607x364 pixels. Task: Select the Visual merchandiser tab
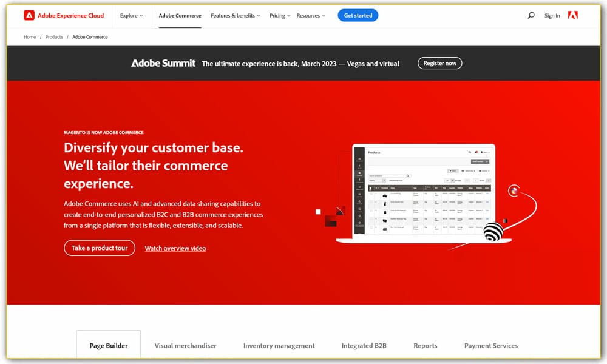[x=185, y=345]
